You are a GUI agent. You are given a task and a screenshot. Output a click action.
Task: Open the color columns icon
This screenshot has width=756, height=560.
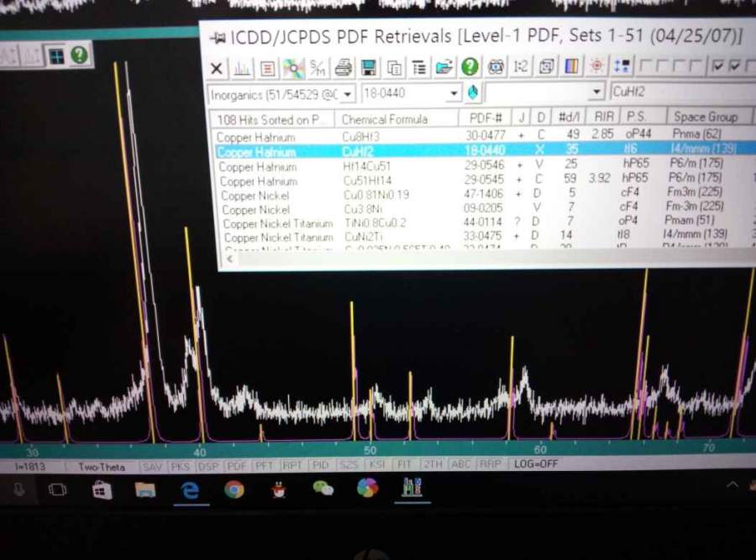(x=571, y=65)
